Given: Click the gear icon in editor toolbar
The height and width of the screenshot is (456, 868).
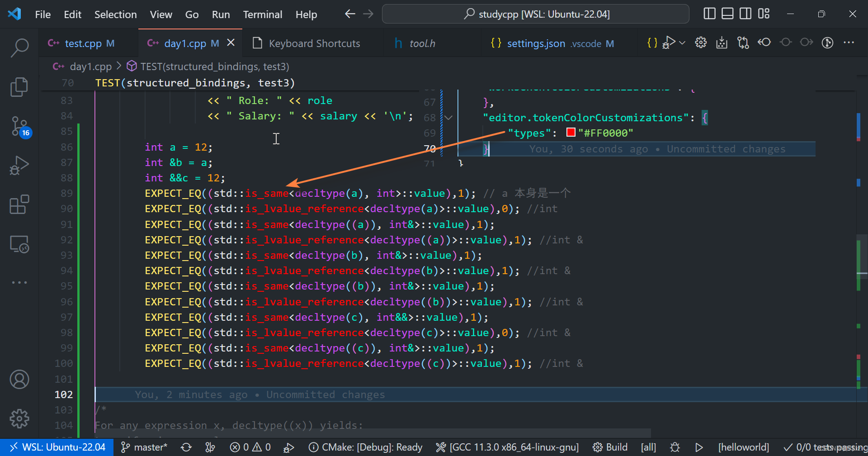Looking at the screenshot, I should [701, 43].
